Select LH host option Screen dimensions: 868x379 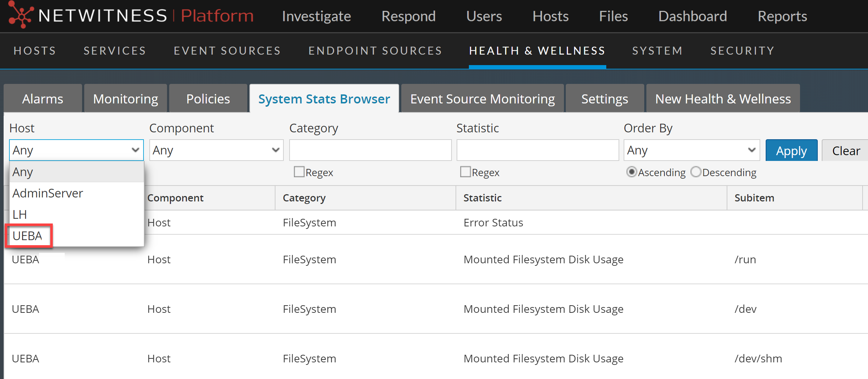[x=20, y=214]
